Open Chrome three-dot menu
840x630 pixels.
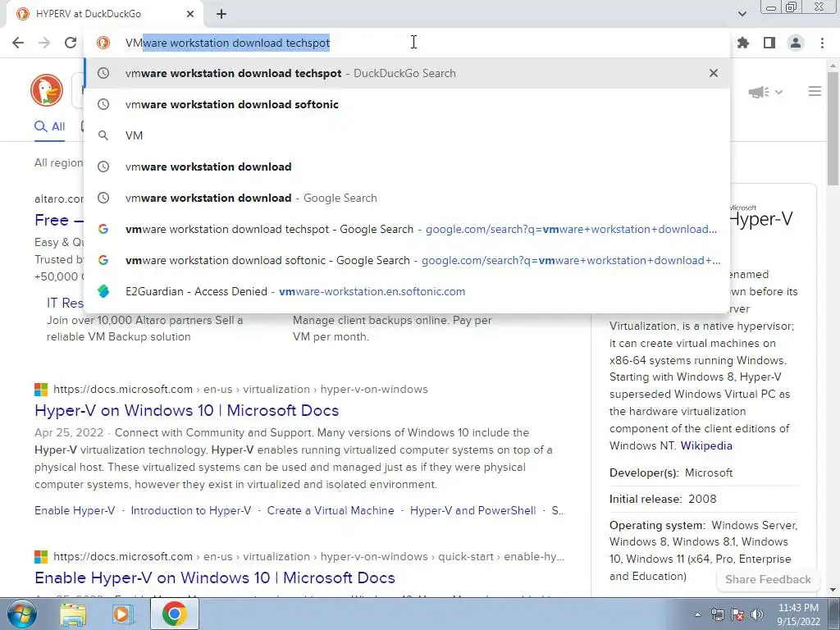(x=822, y=43)
